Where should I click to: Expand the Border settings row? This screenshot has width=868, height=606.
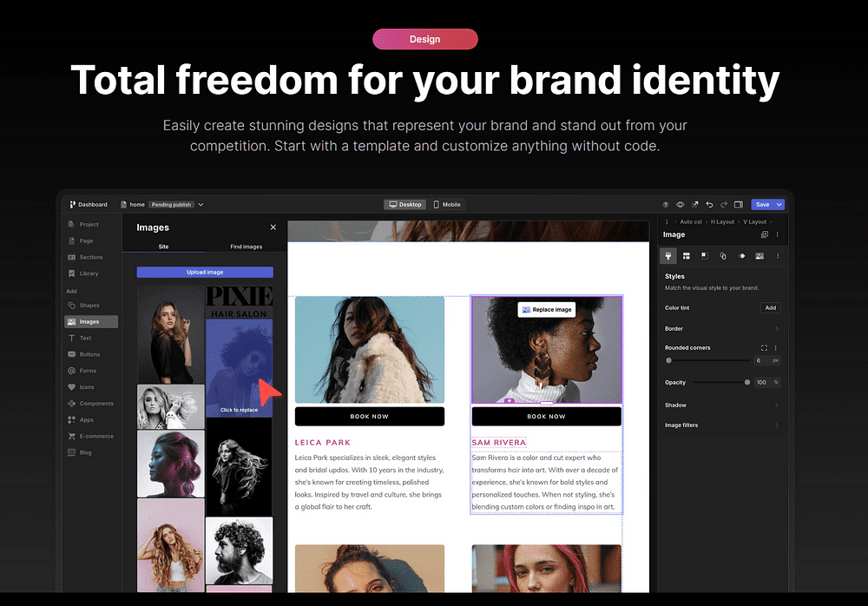pos(722,328)
